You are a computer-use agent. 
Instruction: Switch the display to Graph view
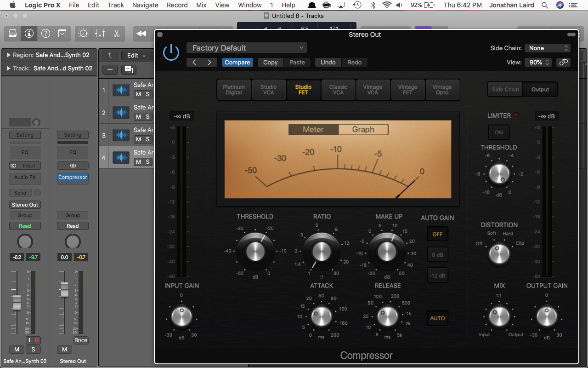click(x=363, y=130)
